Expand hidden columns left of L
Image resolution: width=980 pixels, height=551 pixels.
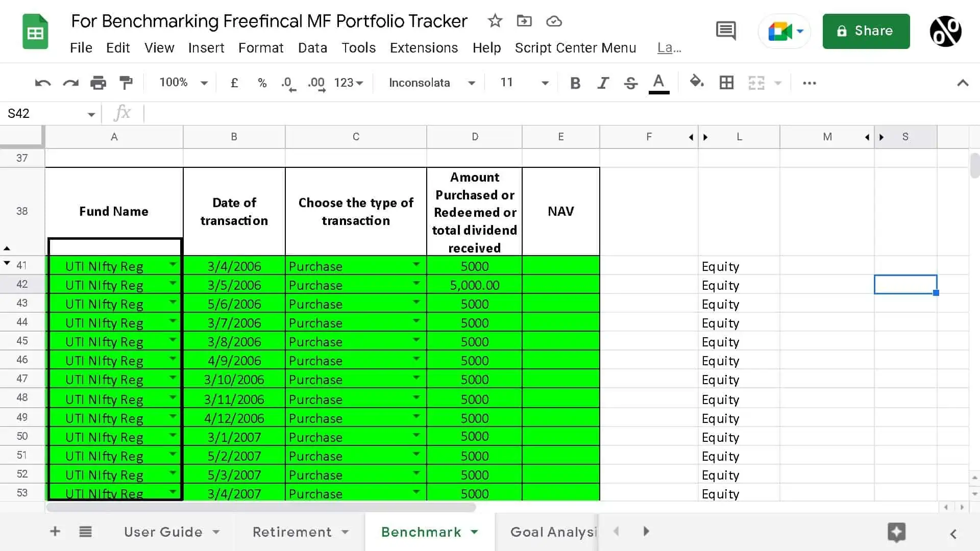[x=705, y=137]
